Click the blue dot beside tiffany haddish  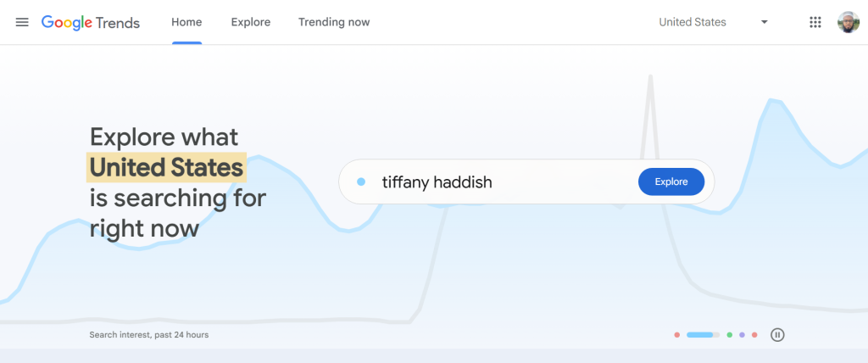[361, 181]
